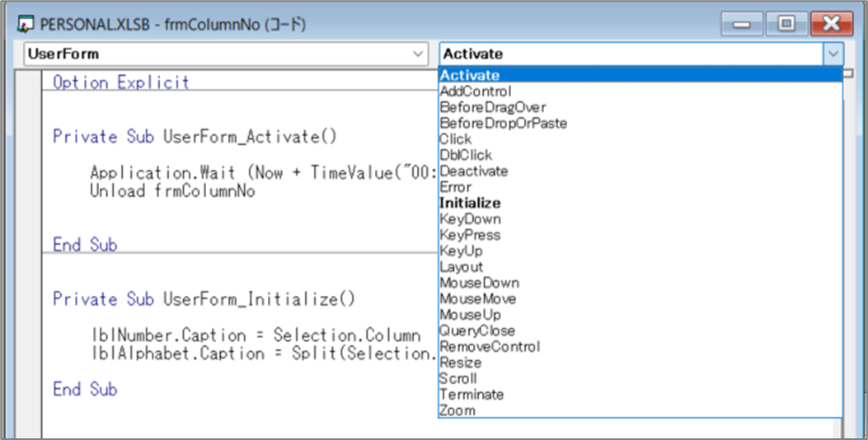
Task: Pick MouseDown in the procedure list
Action: [640, 283]
